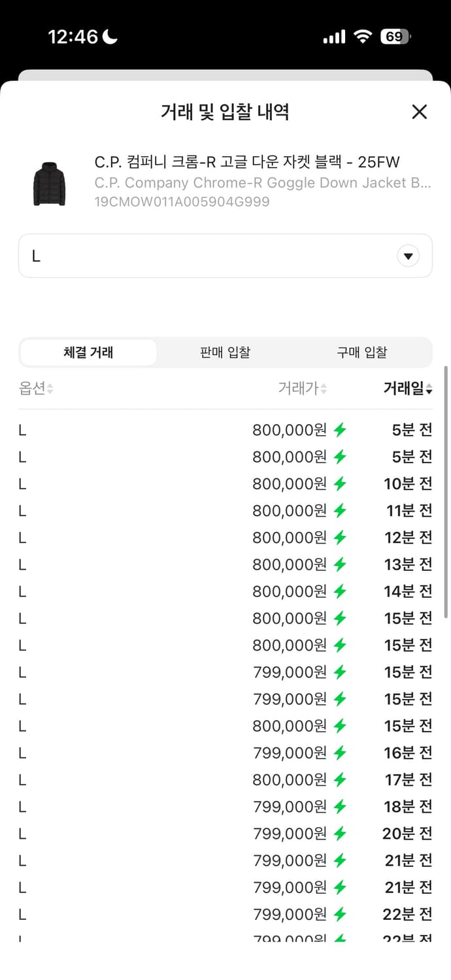Viewport: 451px width, 980px height.
Task: Tap the 12:46 clock in the status bar
Action: click(x=73, y=37)
